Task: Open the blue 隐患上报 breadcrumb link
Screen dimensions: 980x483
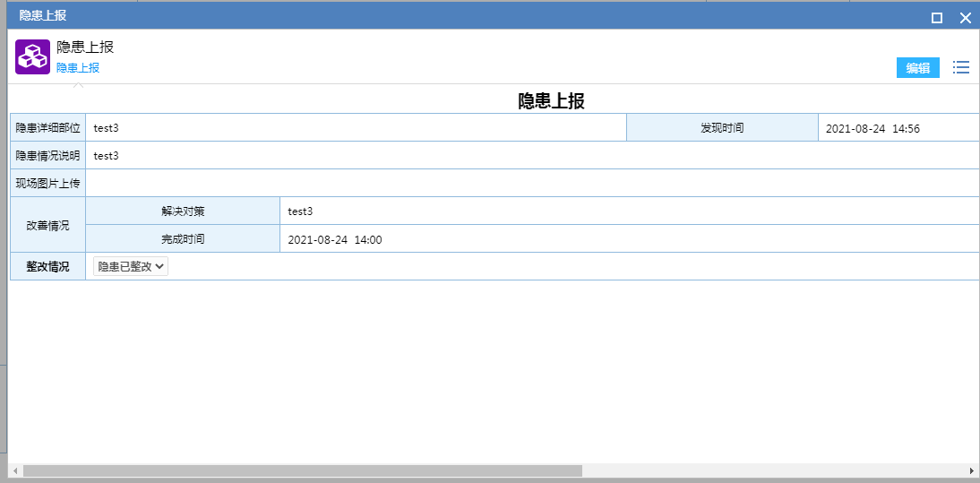Action: (78, 67)
